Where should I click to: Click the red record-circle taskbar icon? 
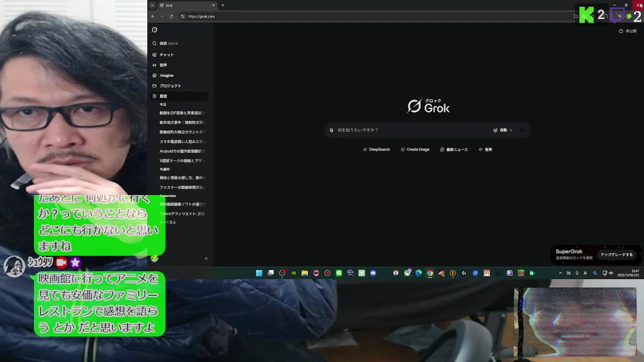tap(328, 273)
